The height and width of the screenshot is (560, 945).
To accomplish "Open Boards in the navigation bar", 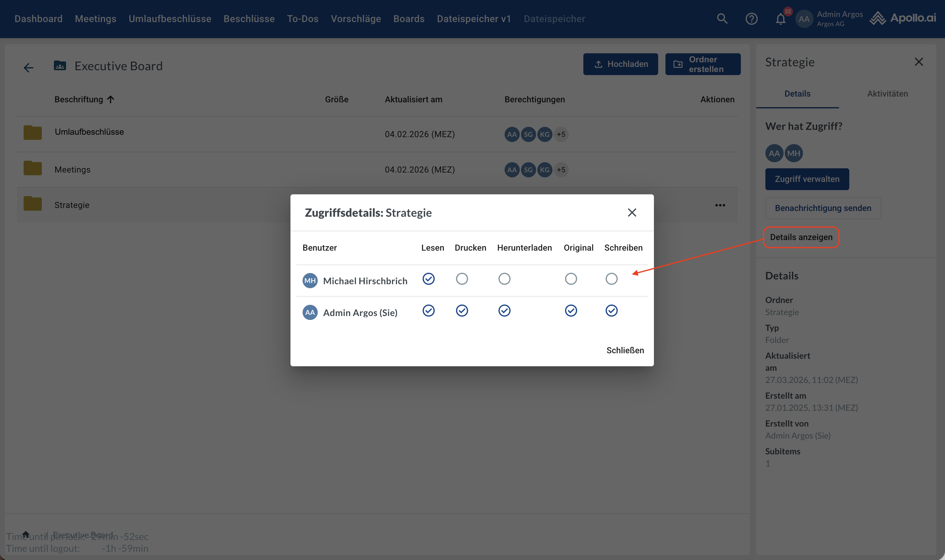I will click(409, 18).
